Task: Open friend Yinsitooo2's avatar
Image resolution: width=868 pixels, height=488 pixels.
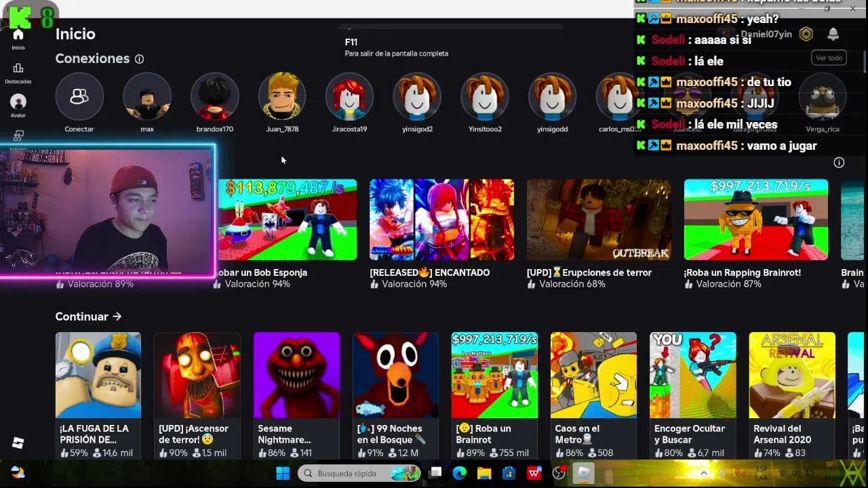Action: (485, 97)
